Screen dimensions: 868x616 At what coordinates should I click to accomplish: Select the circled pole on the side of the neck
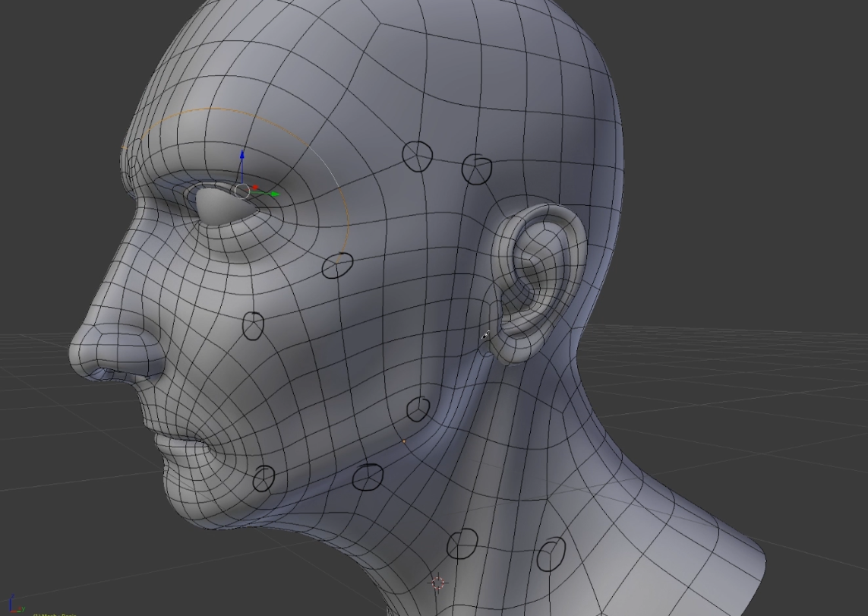point(550,555)
